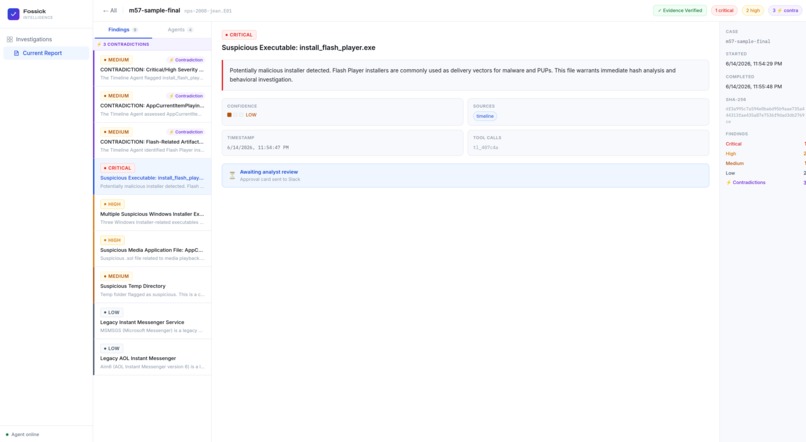Open Legacy AOL Instant Messenger finding
The width and height of the screenshot is (806, 442).
[152, 357]
